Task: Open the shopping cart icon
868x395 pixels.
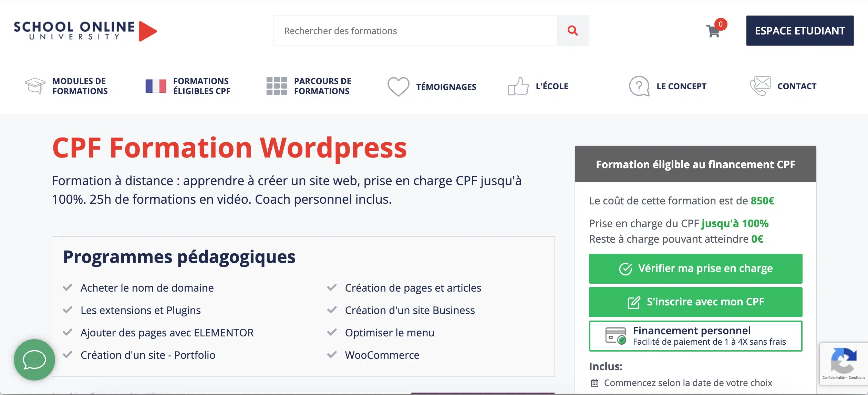Action: 713,31
